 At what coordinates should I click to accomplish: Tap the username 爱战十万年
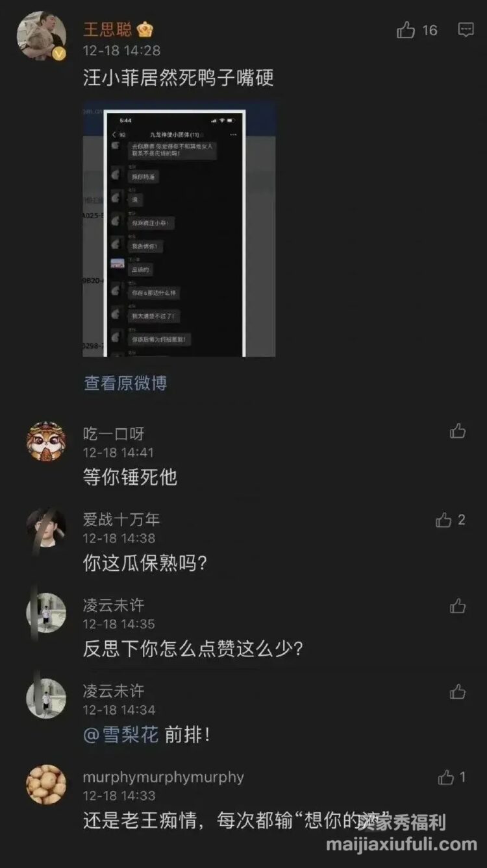click(121, 519)
